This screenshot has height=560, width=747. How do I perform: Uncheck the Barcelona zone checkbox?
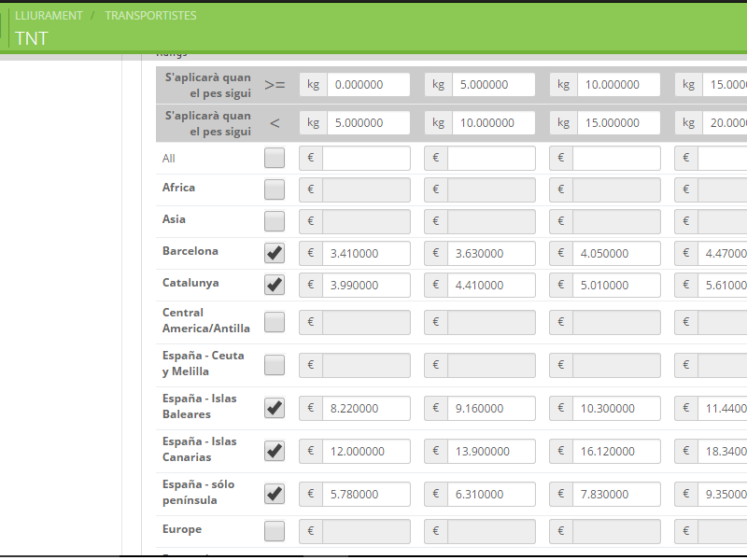click(x=275, y=253)
